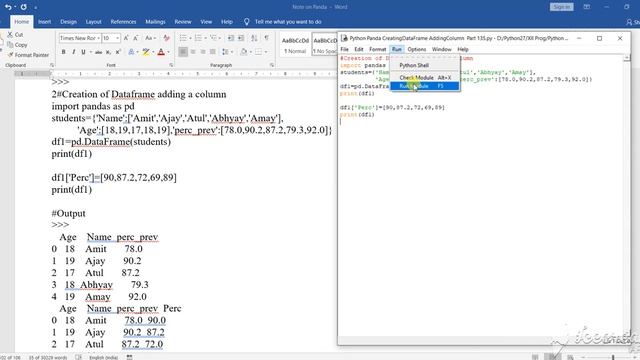Click Increase Font Size icon
The image size is (640, 360).
coord(126,38)
